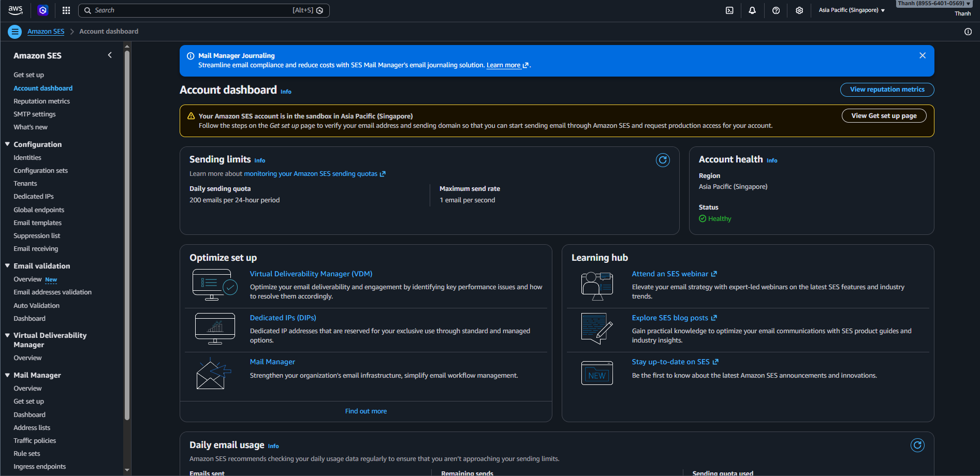Open the Asia Pacific (Singapore) region dropdown
The image size is (980, 476).
click(852, 10)
